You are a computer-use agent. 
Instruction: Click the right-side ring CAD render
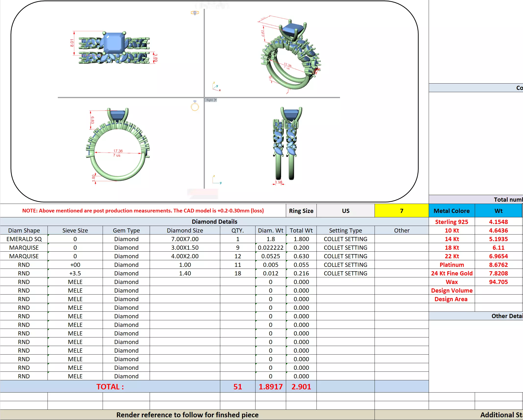tap(287, 143)
